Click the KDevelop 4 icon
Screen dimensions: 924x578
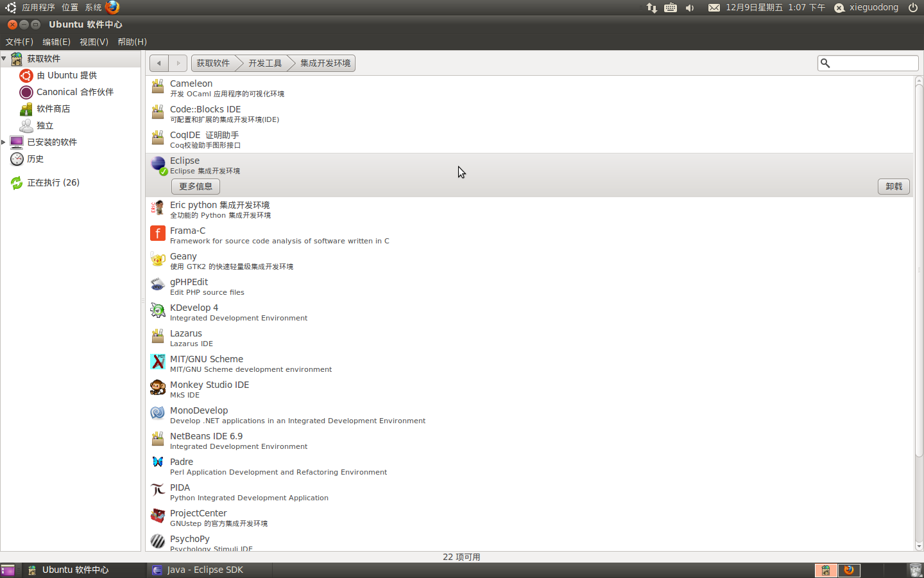(x=158, y=311)
